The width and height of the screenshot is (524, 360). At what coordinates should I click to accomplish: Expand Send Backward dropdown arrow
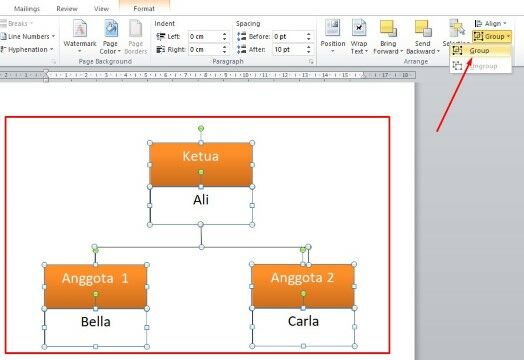pos(438,51)
